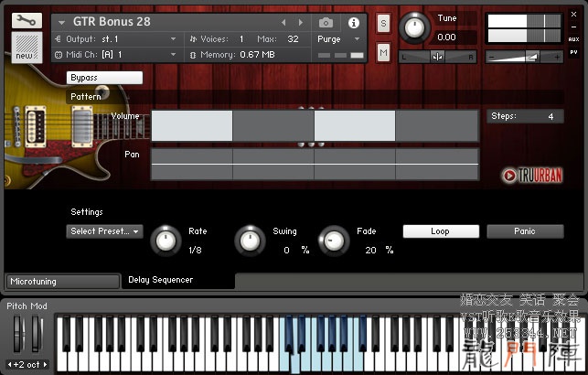Shift keyboard octave down with left arrow
588x375 pixels.
[x=10, y=365]
